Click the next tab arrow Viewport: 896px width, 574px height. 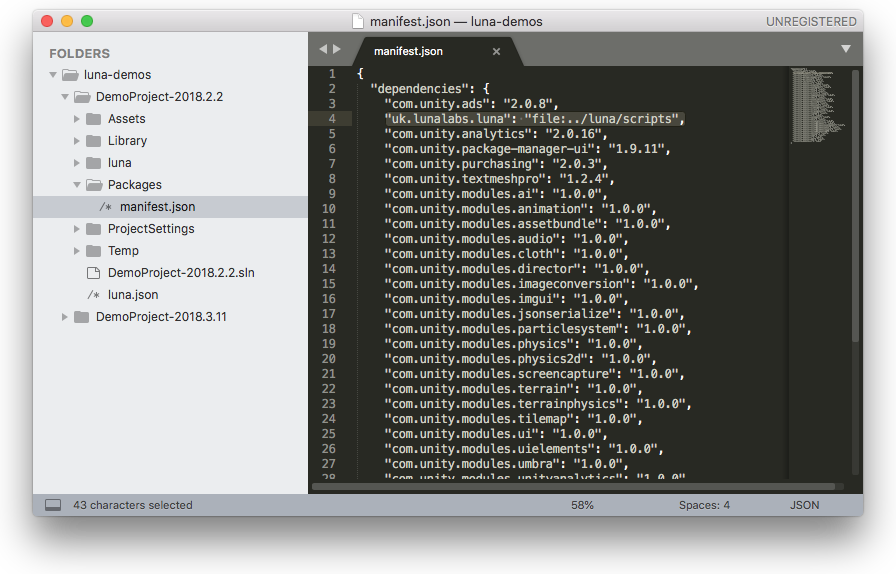pyautogui.click(x=337, y=49)
